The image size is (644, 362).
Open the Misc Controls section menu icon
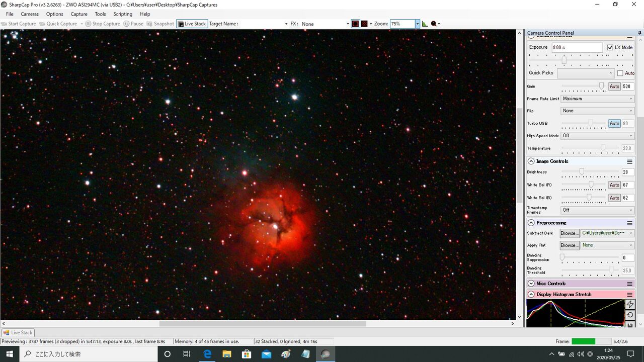[629, 284]
